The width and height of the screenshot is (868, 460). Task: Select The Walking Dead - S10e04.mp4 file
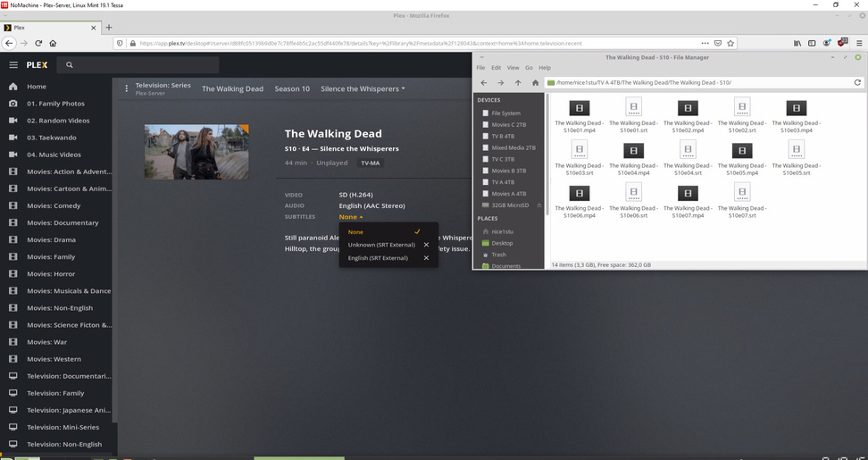(634, 159)
